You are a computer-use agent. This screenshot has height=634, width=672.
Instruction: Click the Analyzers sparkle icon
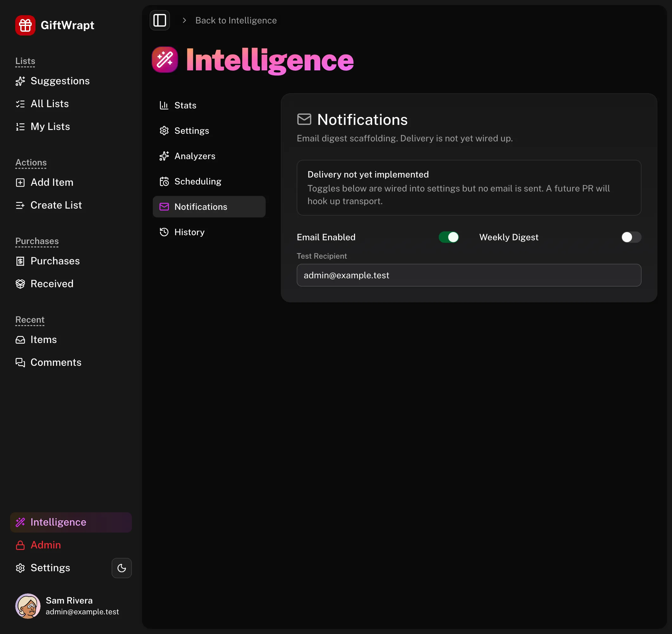164,156
